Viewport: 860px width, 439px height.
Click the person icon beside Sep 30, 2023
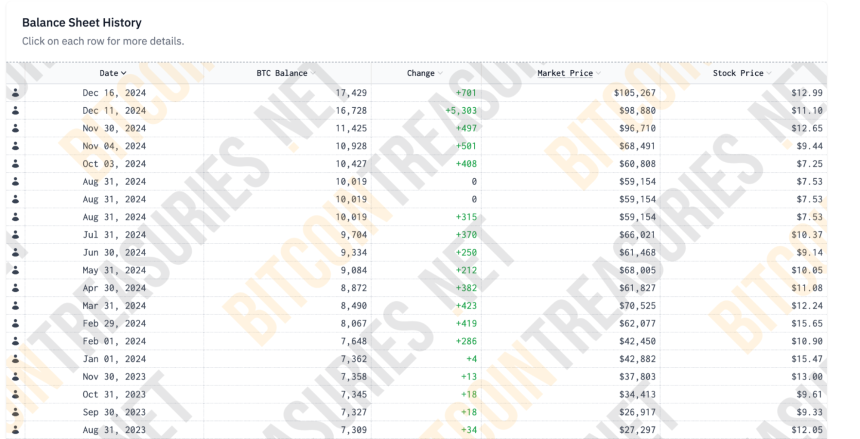click(x=15, y=412)
